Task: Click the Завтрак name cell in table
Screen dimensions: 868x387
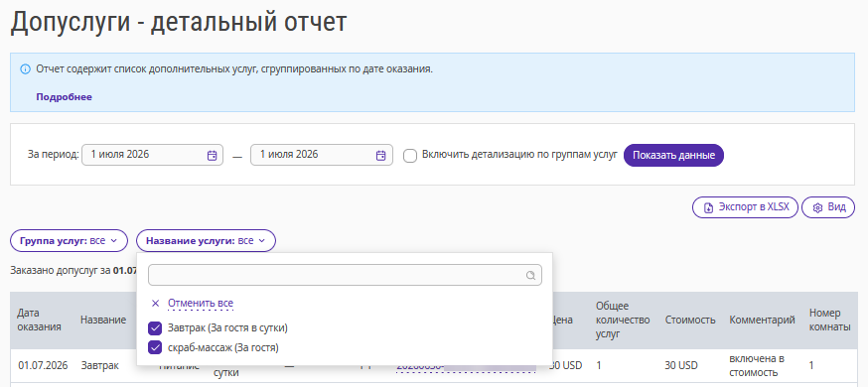Action: tap(99, 365)
